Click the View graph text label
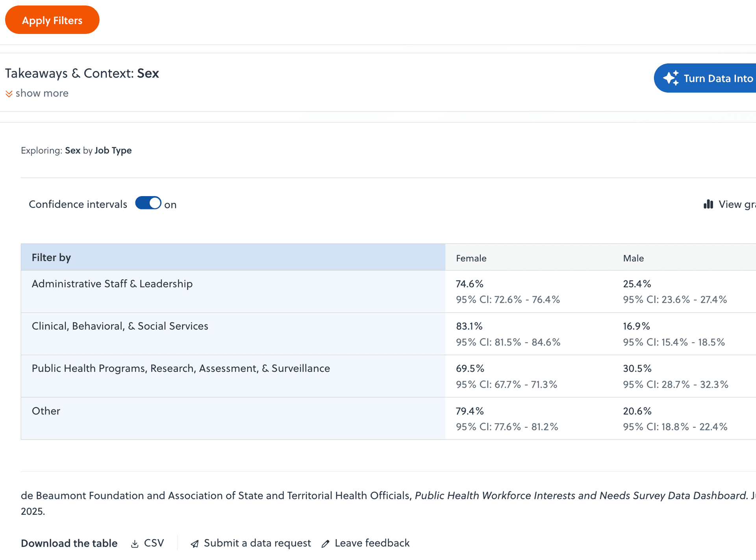This screenshot has width=756, height=560. (x=736, y=204)
